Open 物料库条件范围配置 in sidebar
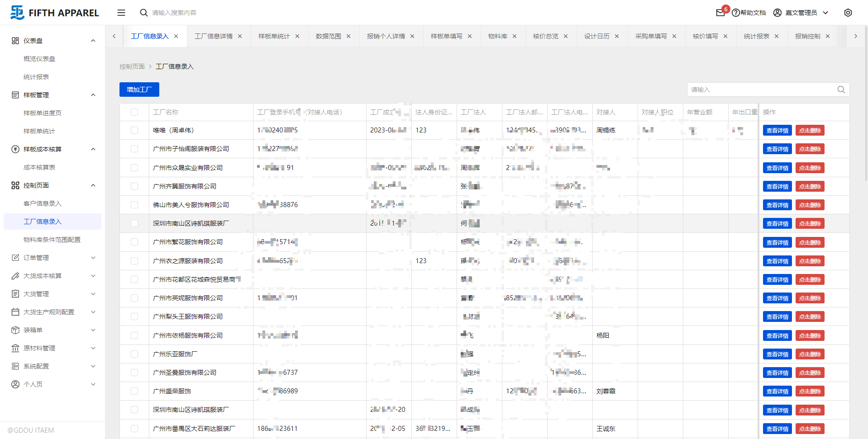The width and height of the screenshot is (868, 439). coord(52,240)
